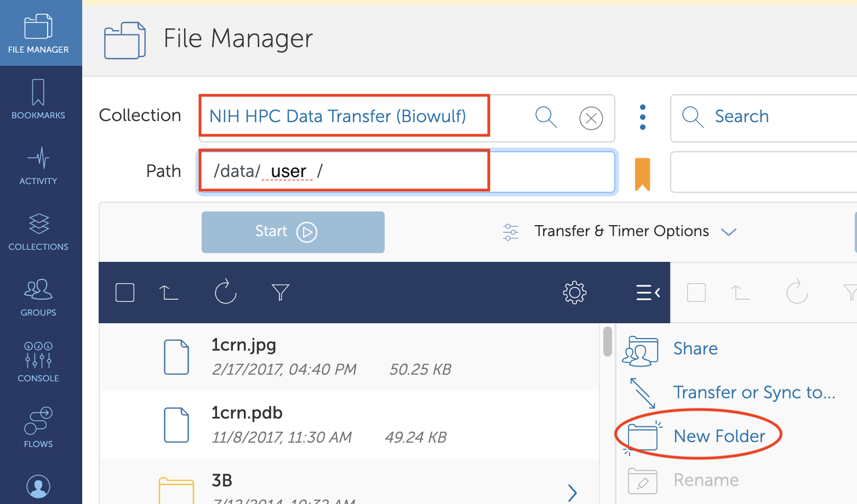Open the three-dot collection options menu
857x504 pixels.
click(x=642, y=117)
